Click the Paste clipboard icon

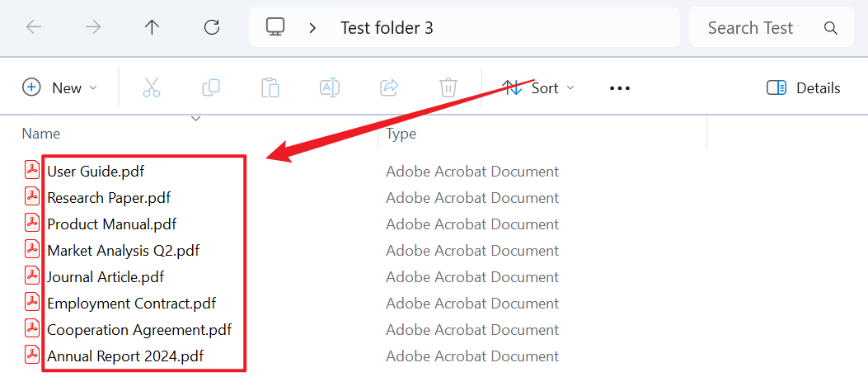270,87
